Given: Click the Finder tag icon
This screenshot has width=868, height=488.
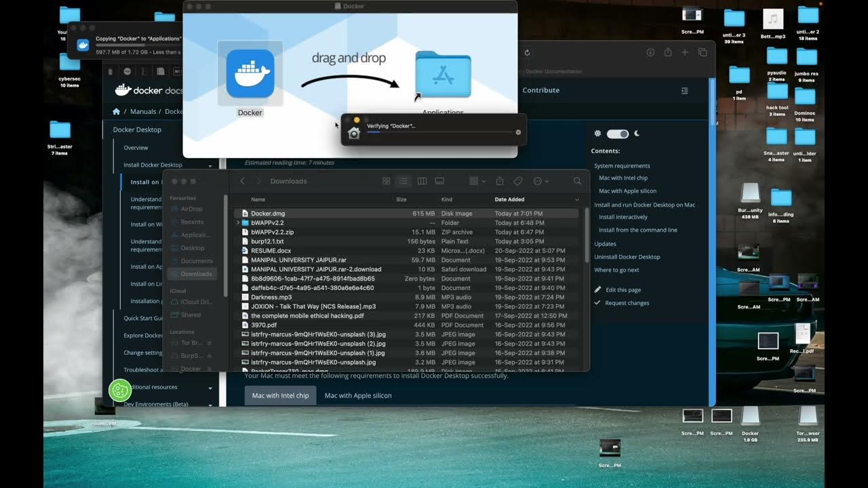Looking at the screenshot, I should pos(518,181).
